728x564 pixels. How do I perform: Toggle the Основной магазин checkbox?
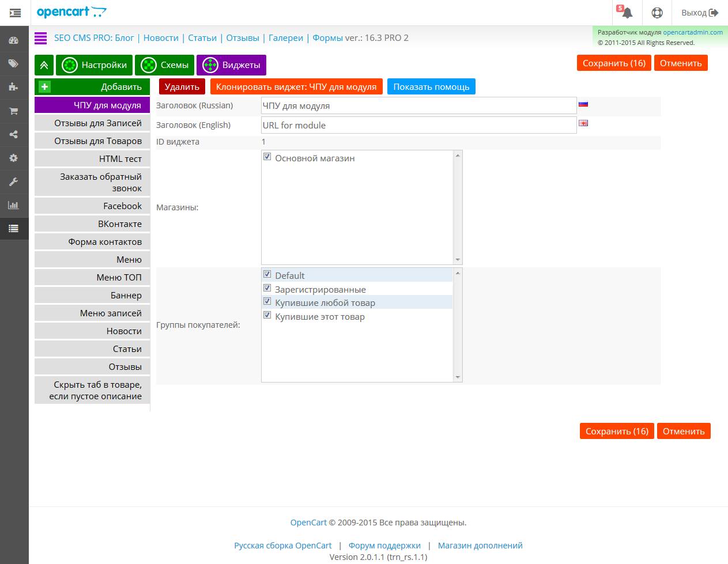[x=267, y=157]
